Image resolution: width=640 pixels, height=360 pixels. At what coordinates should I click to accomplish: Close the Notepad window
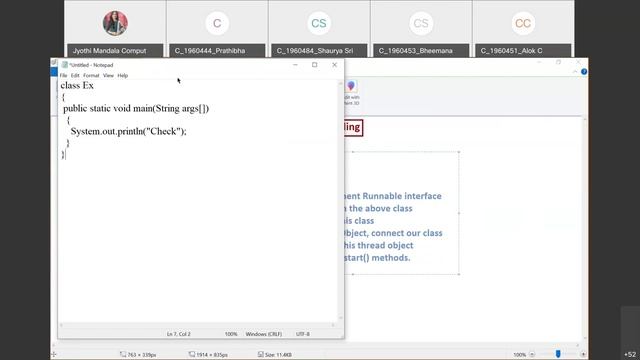[x=334, y=64]
